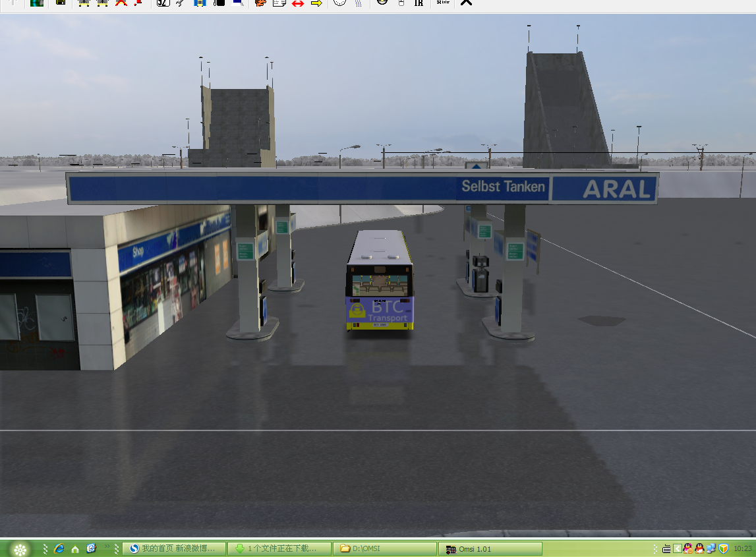The width and height of the screenshot is (756, 557).
Task: Click the black X toolbar icon
Action: point(466,3)
